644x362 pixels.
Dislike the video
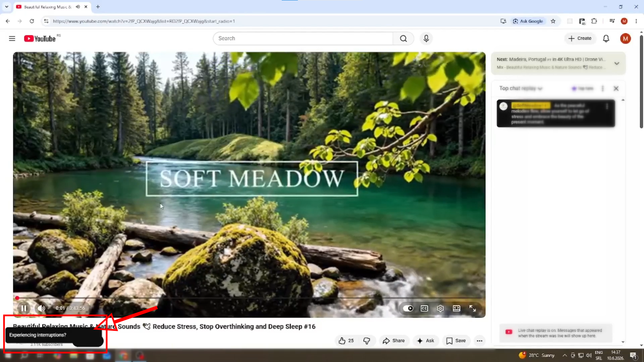point(367,341)
